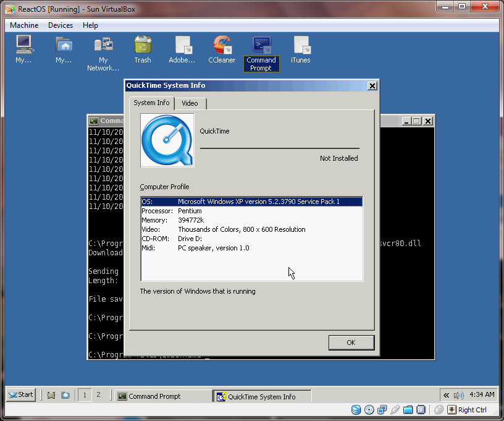Open the Machine menu
The height and width of the screenshot is (421, 504).
click(x=24, y=25)
